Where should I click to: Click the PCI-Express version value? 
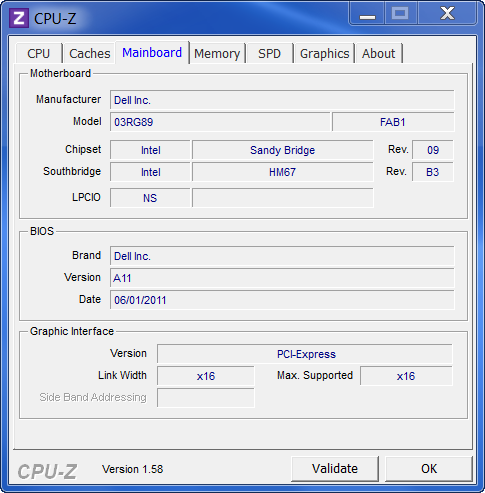click(x=305, y=354)
